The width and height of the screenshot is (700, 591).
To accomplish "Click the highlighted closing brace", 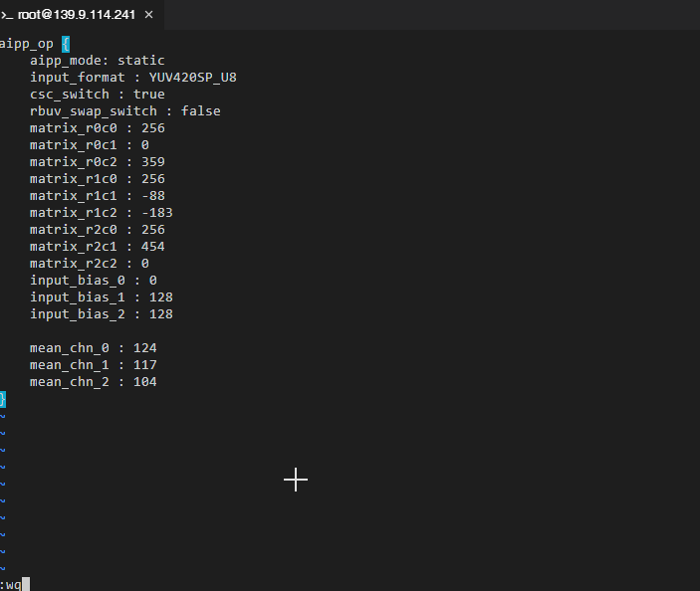I will [x=3, y=399].
